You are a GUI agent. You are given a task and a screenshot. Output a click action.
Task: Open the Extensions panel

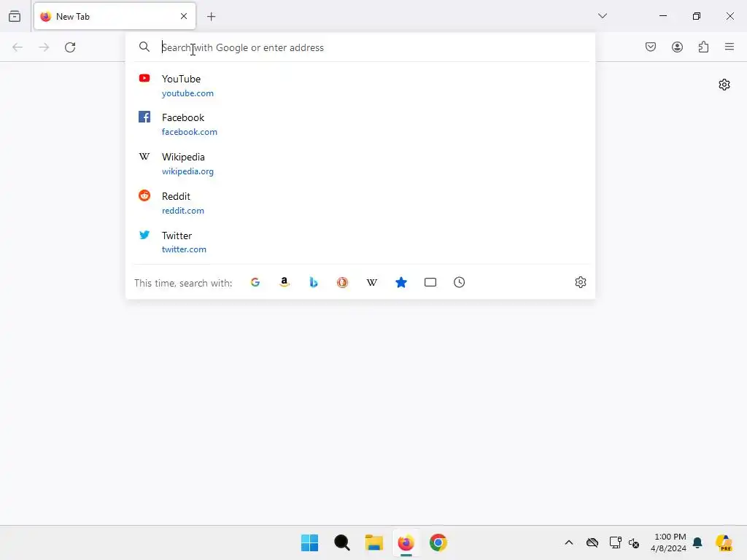click(x=703, y=47)
